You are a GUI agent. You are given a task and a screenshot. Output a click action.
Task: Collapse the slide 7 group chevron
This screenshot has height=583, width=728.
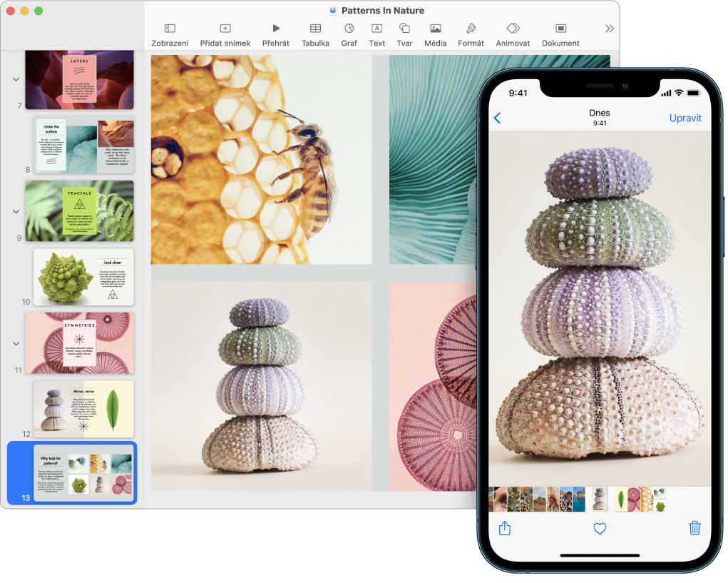click(16, 79)
